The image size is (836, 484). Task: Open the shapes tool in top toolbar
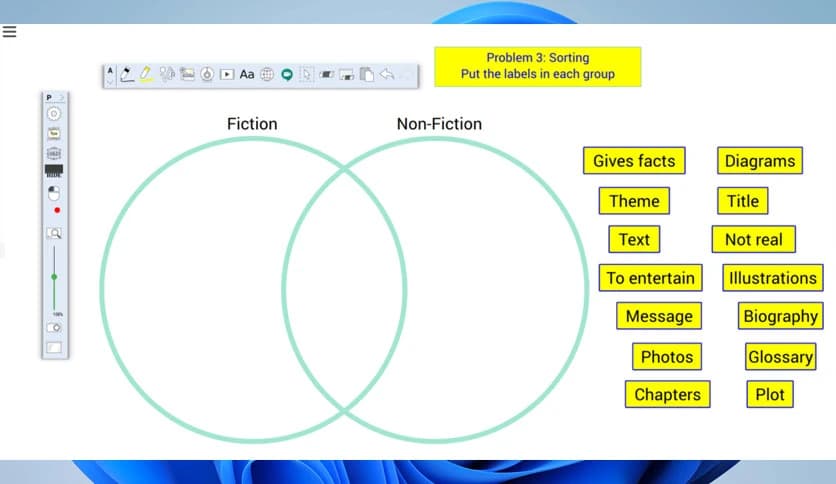coord(167,74)
